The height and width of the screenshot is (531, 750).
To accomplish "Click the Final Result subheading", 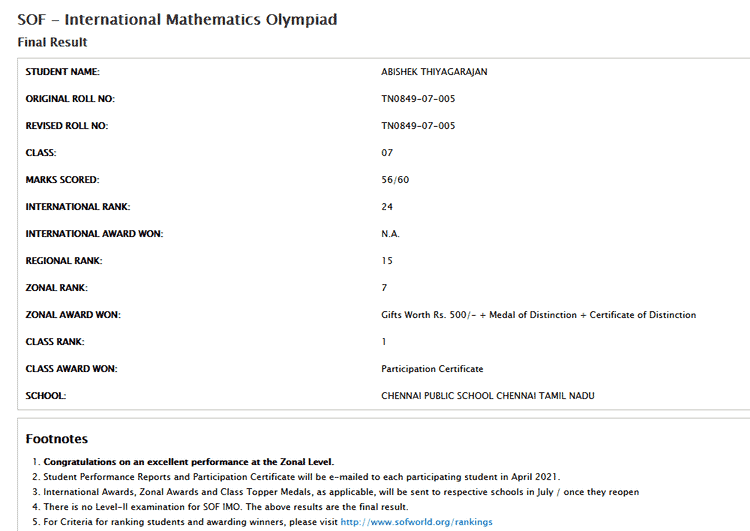I will point(52,42).
